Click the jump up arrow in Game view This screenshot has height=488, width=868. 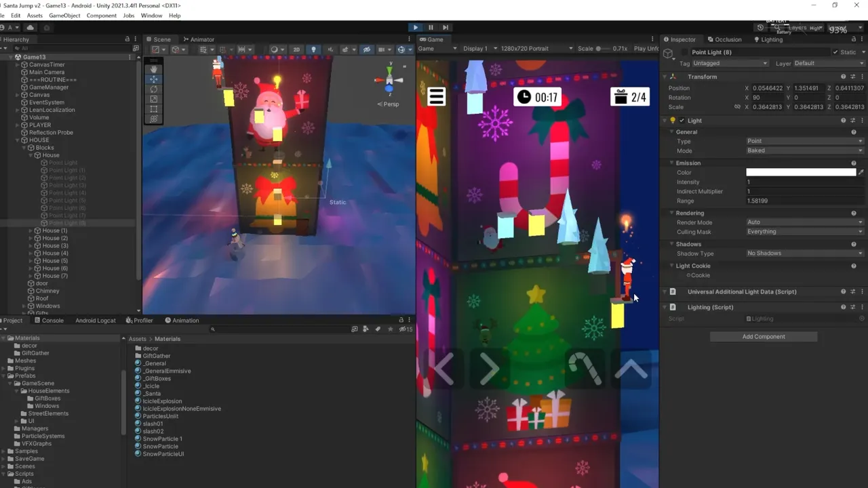632,369
